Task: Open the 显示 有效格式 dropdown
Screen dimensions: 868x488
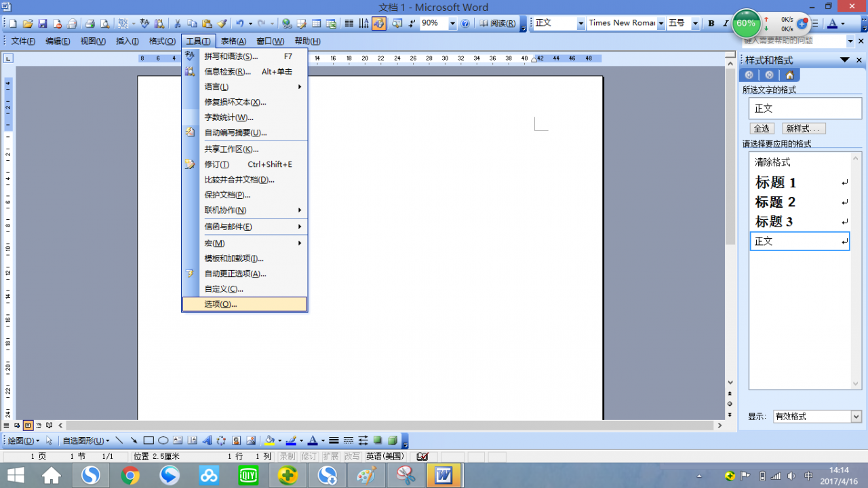Action: (x=856, y=417)
